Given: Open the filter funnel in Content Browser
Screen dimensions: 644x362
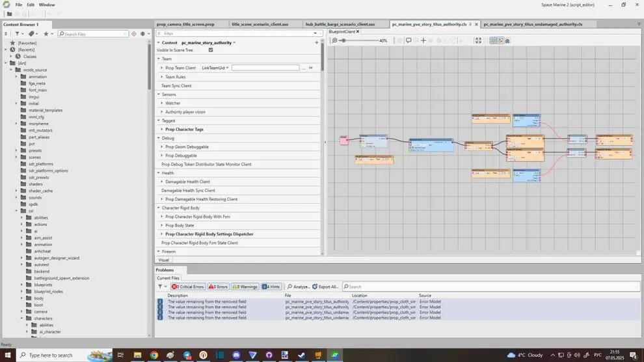Looking at the screenshot, I should pyautogui.click(x=18, y=34).
